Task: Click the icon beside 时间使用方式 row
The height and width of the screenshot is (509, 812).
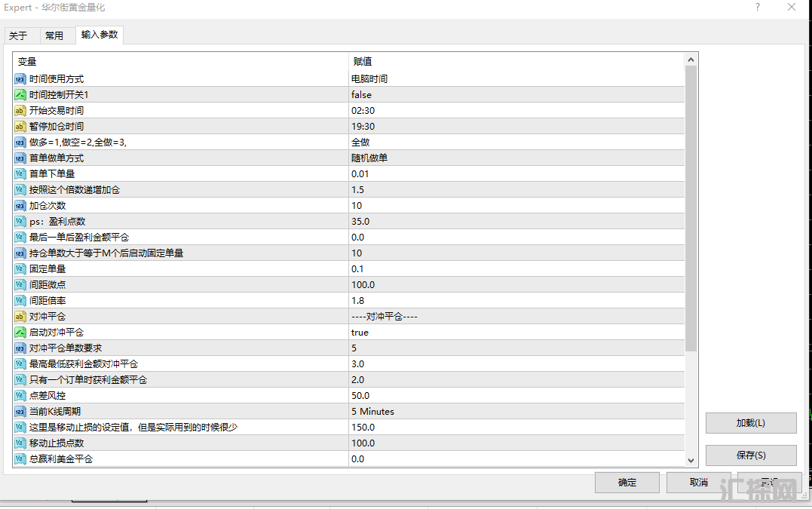Action: click(20, 79)
